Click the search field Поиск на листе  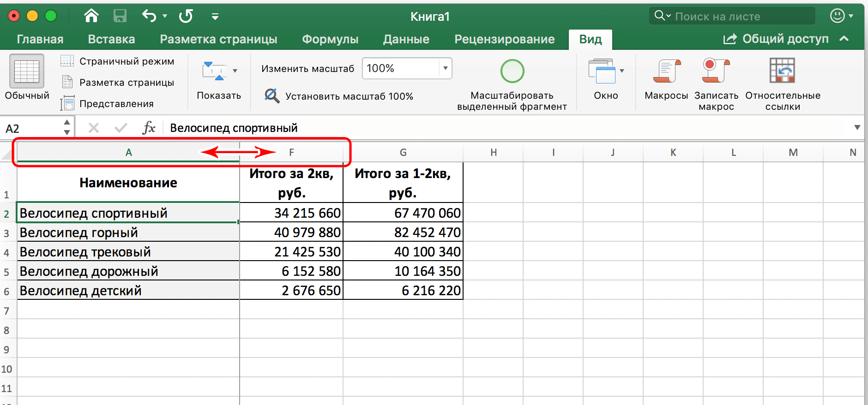pos(732,16)
